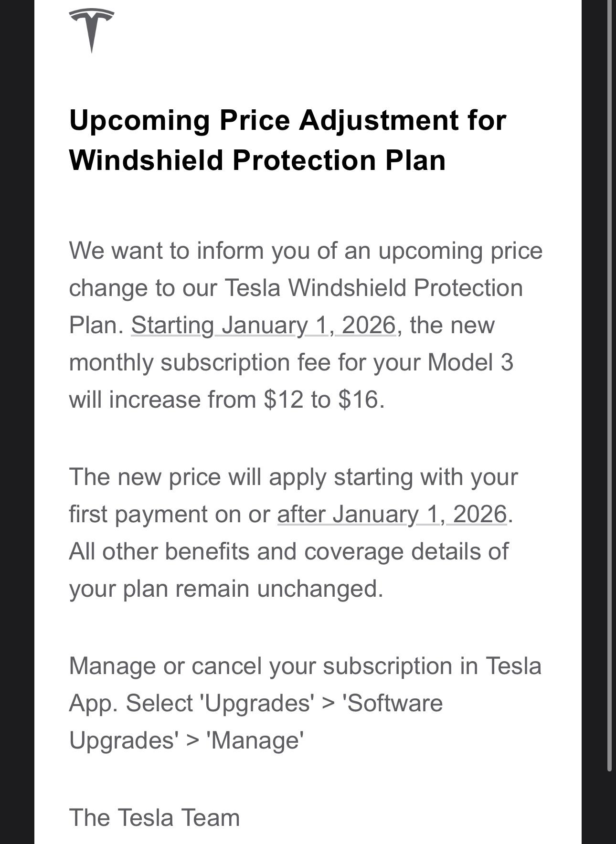
Task: Click the word 'Software' in the instructions
Action: click(393, 703)
